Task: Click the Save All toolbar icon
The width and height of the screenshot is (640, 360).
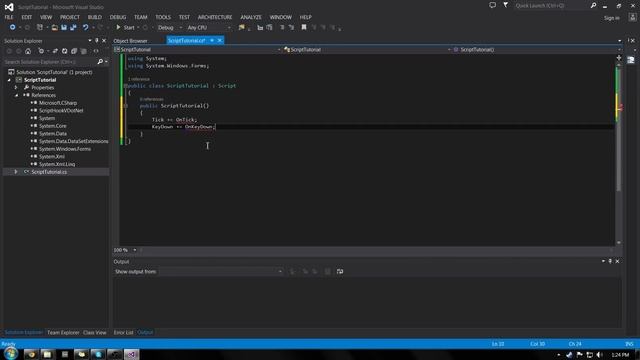Action: click(x=73, y=27)
